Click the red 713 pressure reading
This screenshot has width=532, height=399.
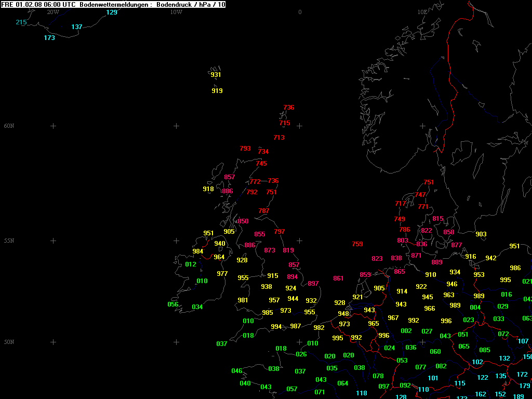(x=279, y=138)
